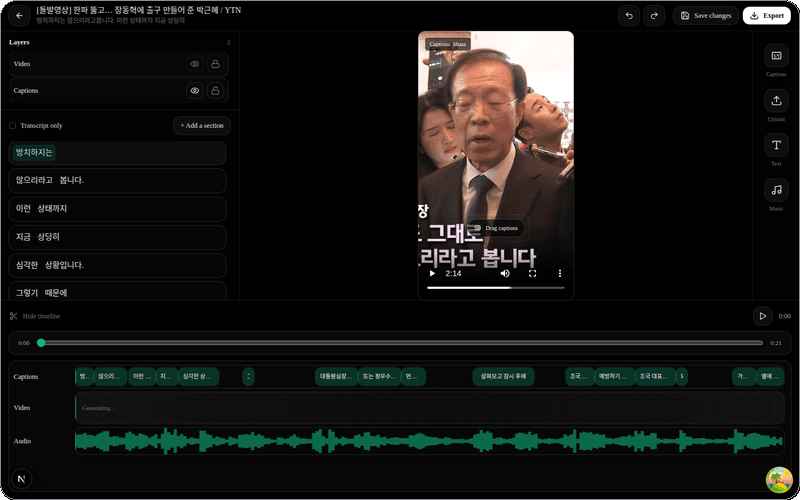
Task: Select the Video layer row
Action: pos(118,64)
